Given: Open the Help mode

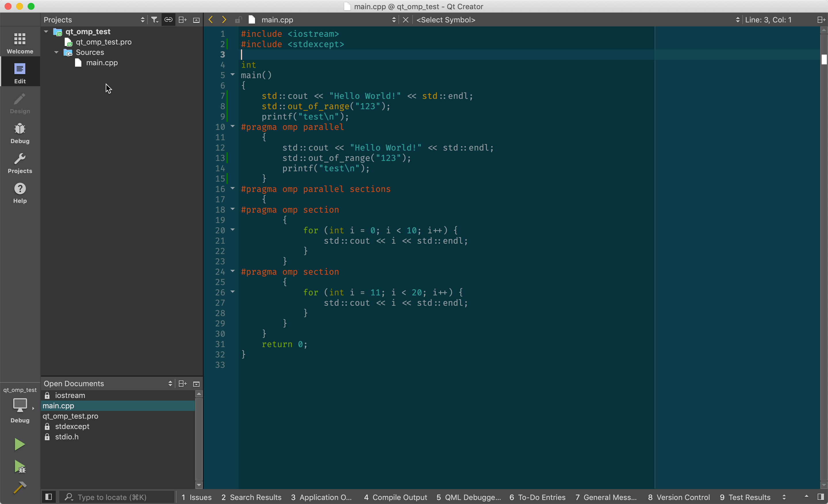Looking at the screenshot, I should pyautogui.click(x=20, y=193).
